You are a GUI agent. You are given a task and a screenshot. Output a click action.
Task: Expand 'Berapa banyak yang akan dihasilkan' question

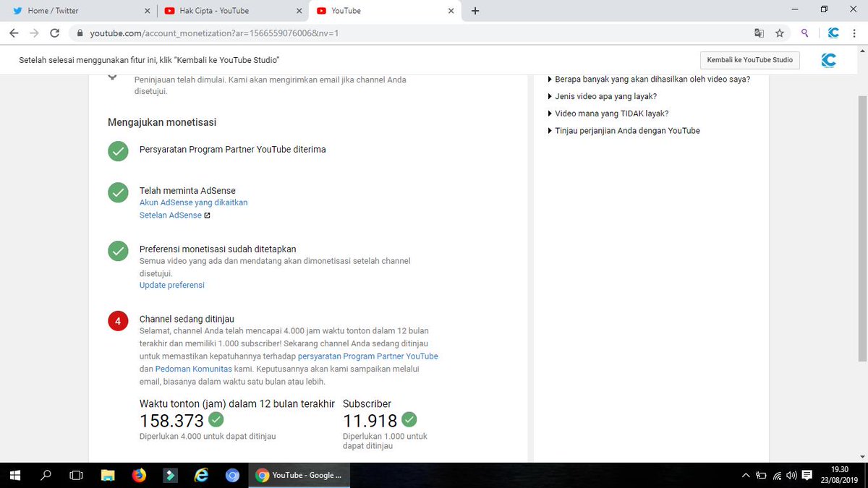click(649, 80)
